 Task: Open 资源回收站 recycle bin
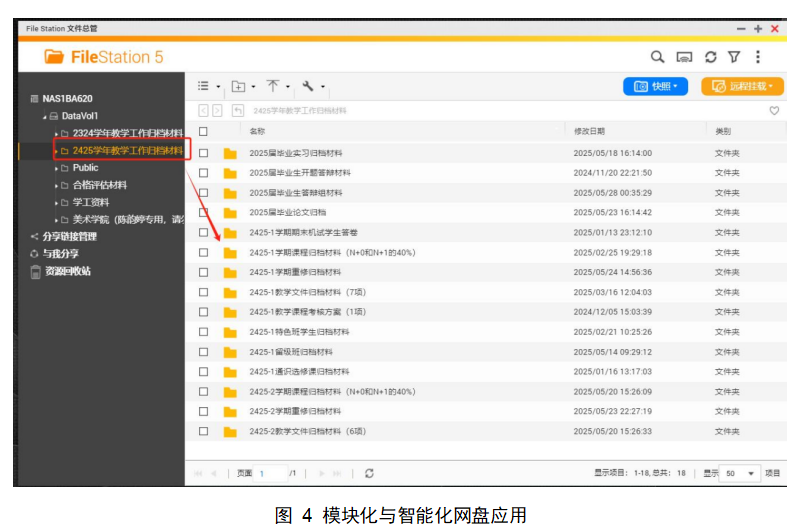point(67,271)
